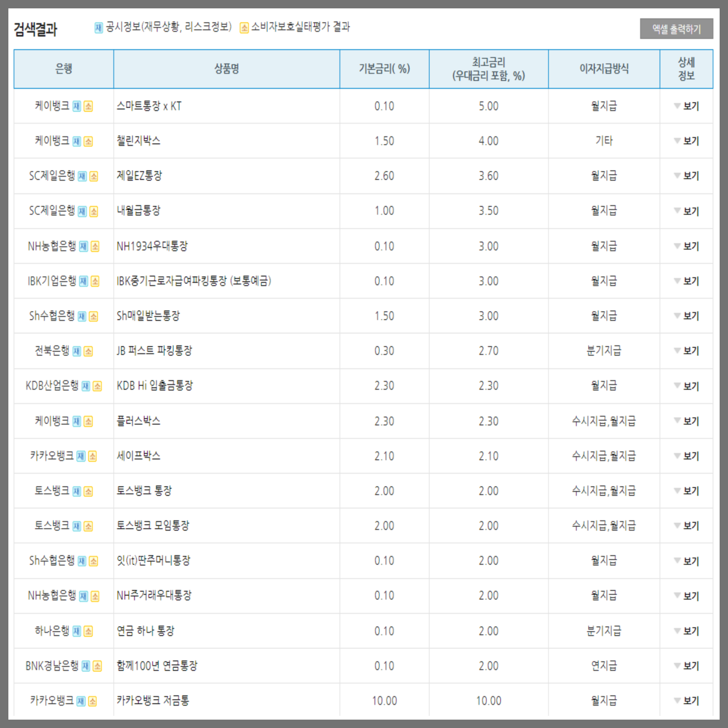Click 엑셀 출력하기 export button
The height and width of the screenshot is (728, 728).
[x=676, y=28]
